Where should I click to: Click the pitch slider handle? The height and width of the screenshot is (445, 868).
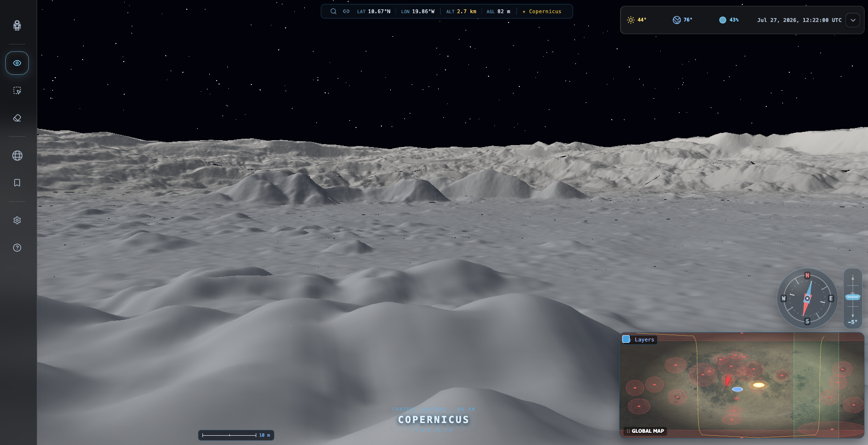(x=853, y=297)
